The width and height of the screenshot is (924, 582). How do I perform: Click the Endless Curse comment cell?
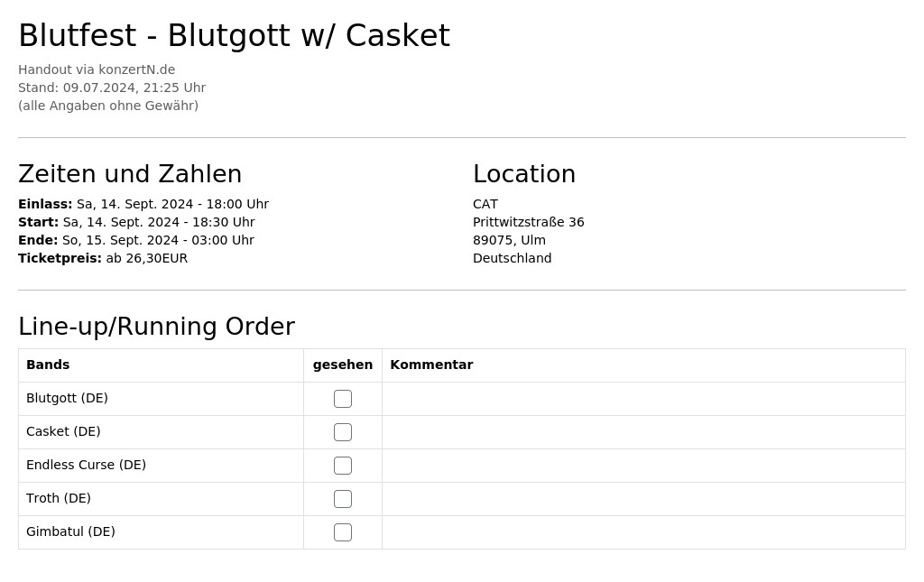(643, 466)
